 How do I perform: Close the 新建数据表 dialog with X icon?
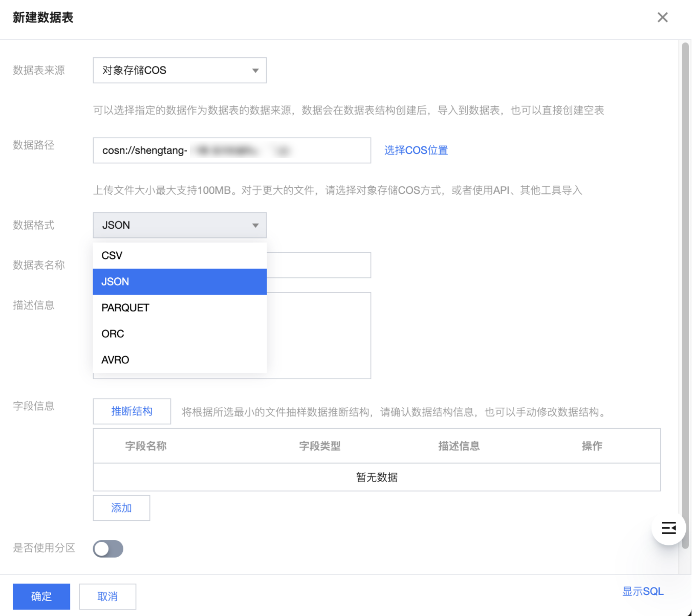[662, 17]
